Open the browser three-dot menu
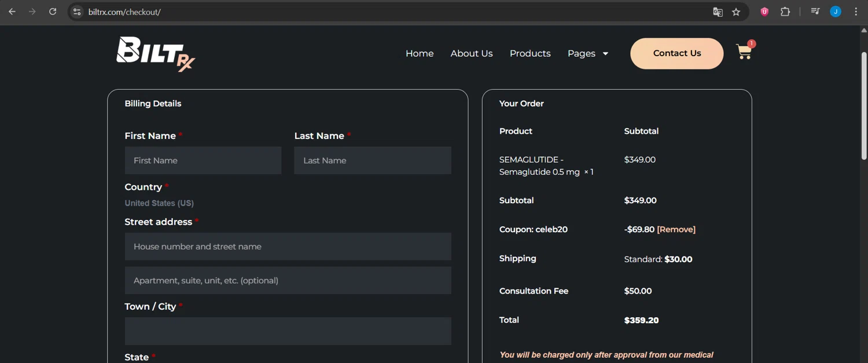This screenshot has width=868, height=363. pos(856,12)
